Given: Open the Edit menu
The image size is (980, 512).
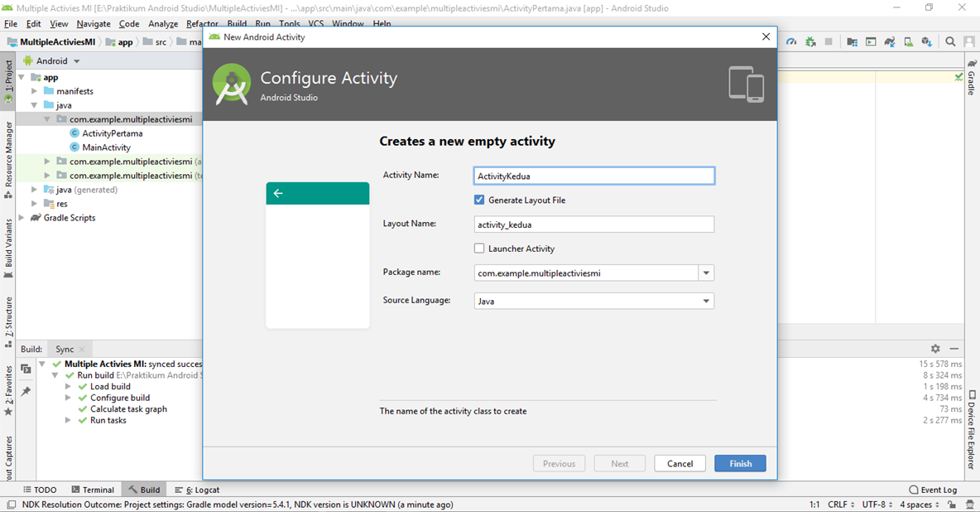Looking at the screenshot, I should pos(33,24).
